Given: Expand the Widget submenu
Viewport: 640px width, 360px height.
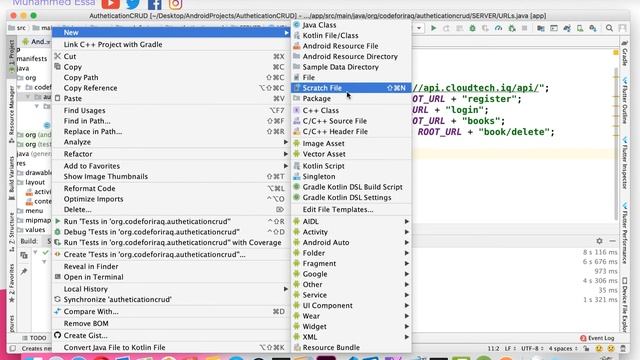Looking at the screenshot, I should point(351,327).
